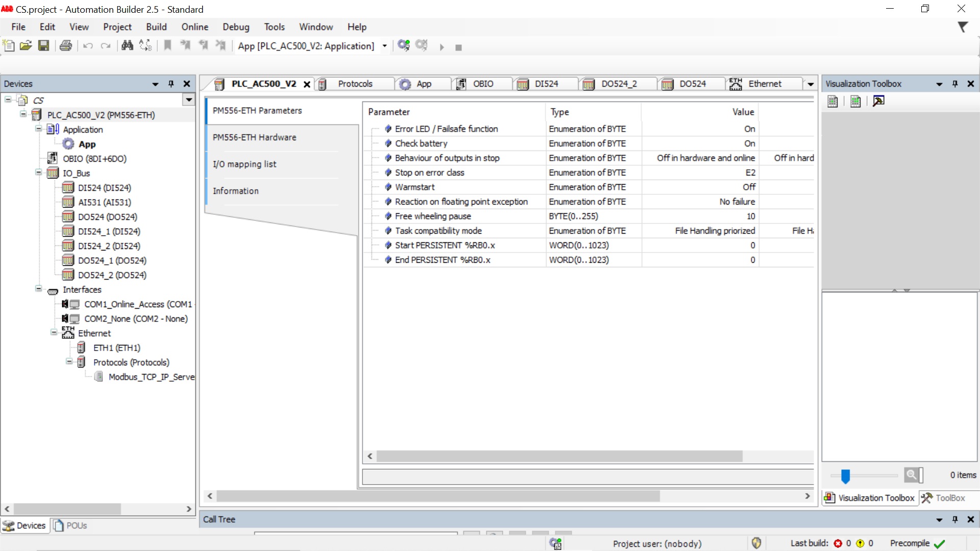This screenshot has width=980, height=551.
Task: Click the toolbox zoom slider handle
Action: [x=845, y=476]
